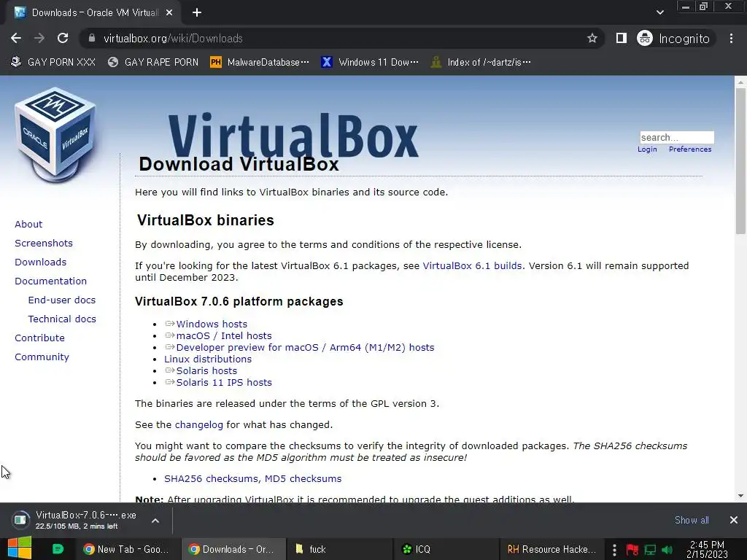The image size is (747, 560).
Task: Open Downloads in the sidebar
Action: pos(41,262)
